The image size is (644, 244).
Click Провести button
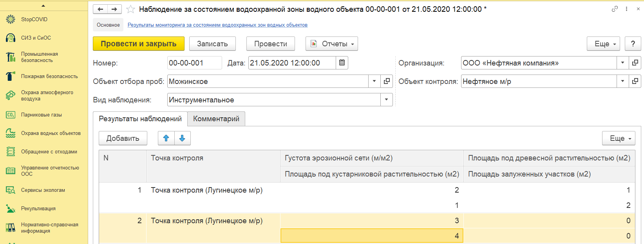click(271, 44)
